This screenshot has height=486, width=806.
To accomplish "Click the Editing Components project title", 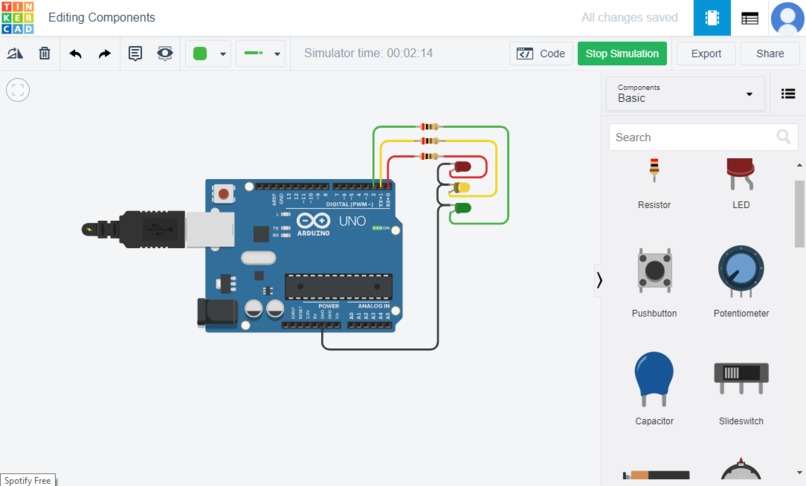I will (101, 17).
